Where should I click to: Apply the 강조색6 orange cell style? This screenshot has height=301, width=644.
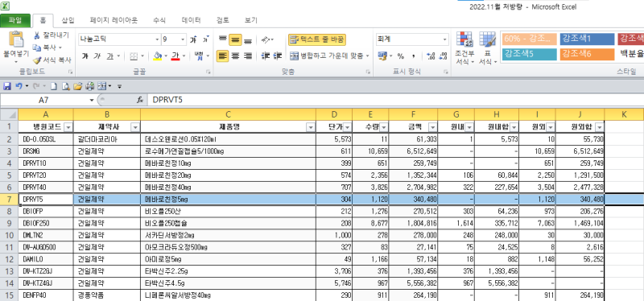pos(588,54)
